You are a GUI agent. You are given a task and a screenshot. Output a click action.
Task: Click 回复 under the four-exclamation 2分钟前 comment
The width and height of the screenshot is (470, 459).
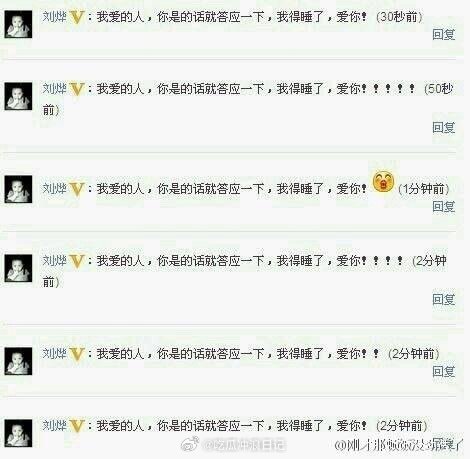444,299
